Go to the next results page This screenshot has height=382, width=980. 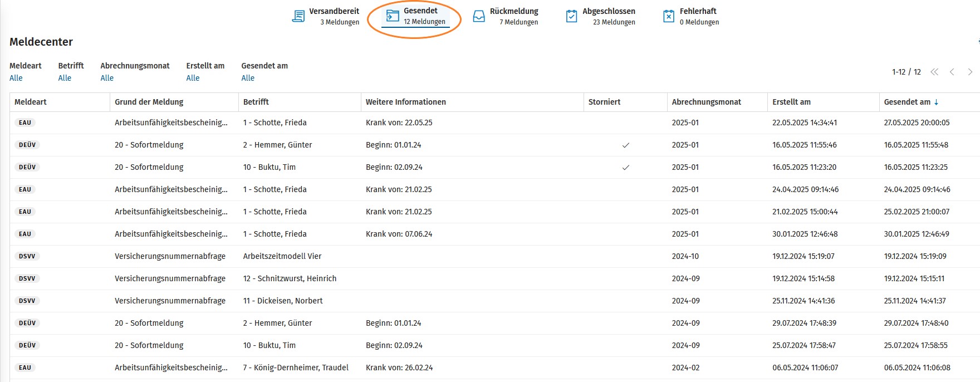pos(970,72)
